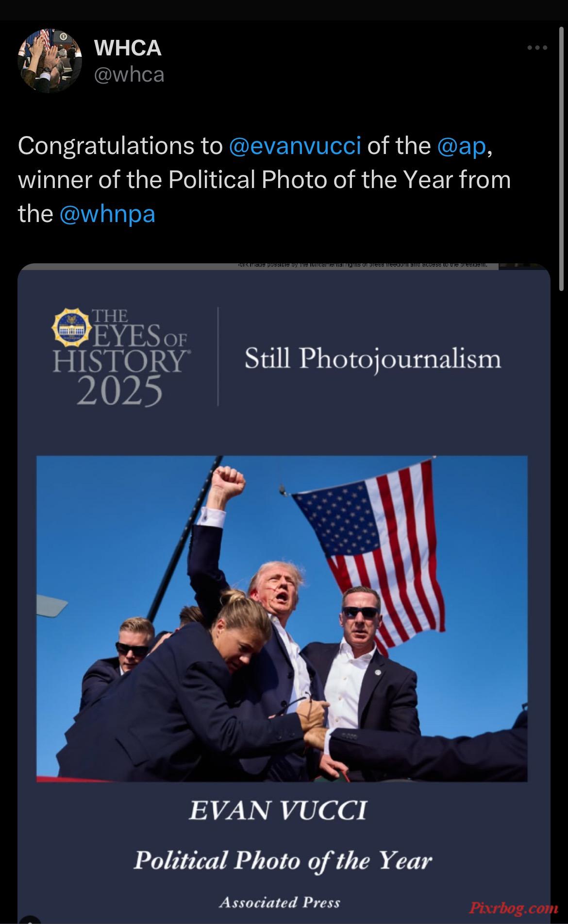This screenshot has height=924, width=568.
Task: Follow the @ap mention link
Action: point(461,146)
